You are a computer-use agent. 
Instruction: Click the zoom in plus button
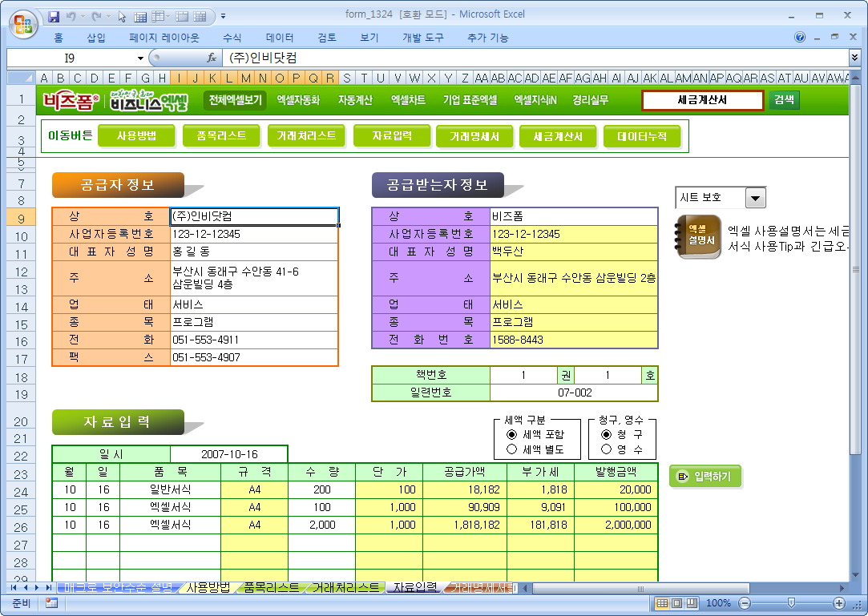pyautogui.click(x=839, y=603)
